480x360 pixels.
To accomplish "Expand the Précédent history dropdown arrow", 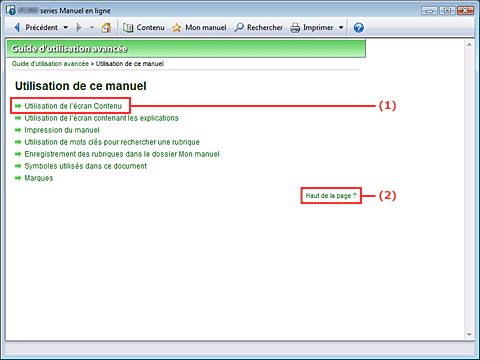I will [66, 28].
